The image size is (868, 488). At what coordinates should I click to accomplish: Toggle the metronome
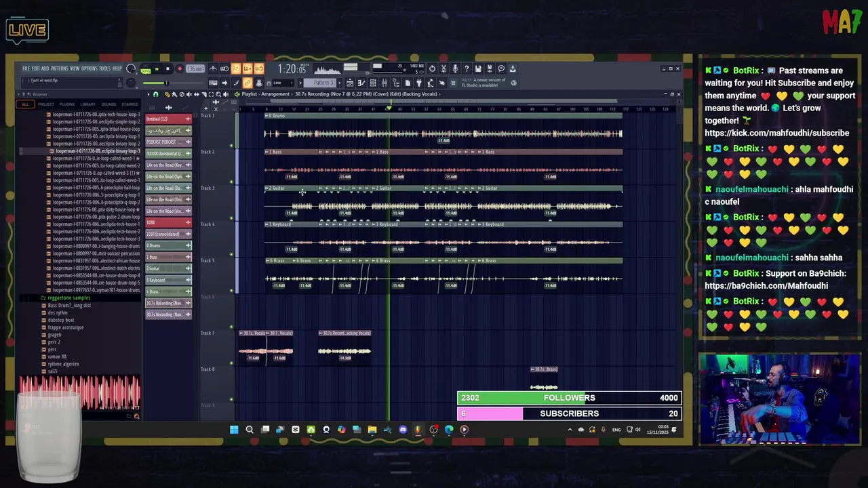coord(213,68)
